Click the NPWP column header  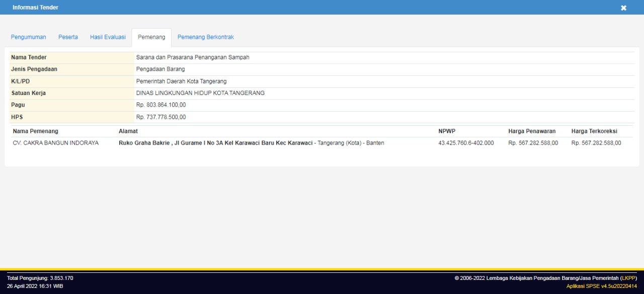pyautogui.click(x=447, y=131)
